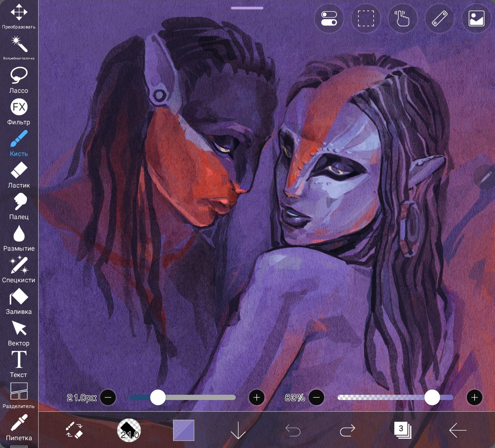
Task: Open the canvas image material button
Action: coord(476,19)
